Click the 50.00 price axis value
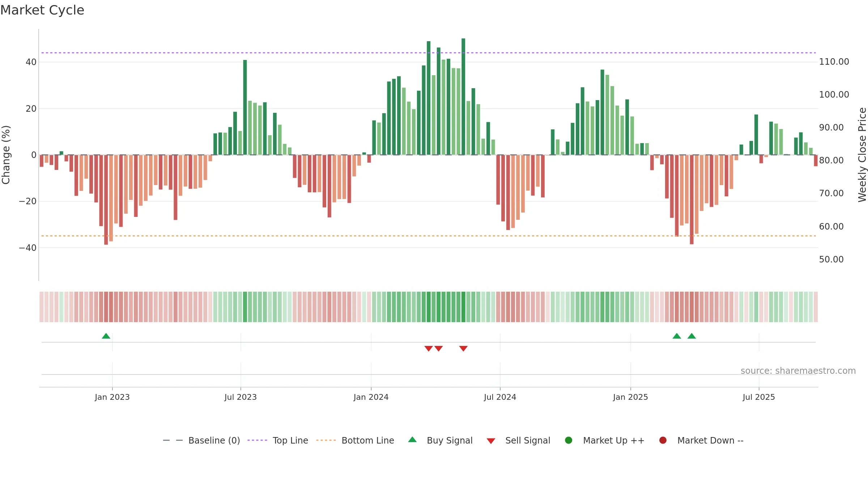 pos(831,260)
